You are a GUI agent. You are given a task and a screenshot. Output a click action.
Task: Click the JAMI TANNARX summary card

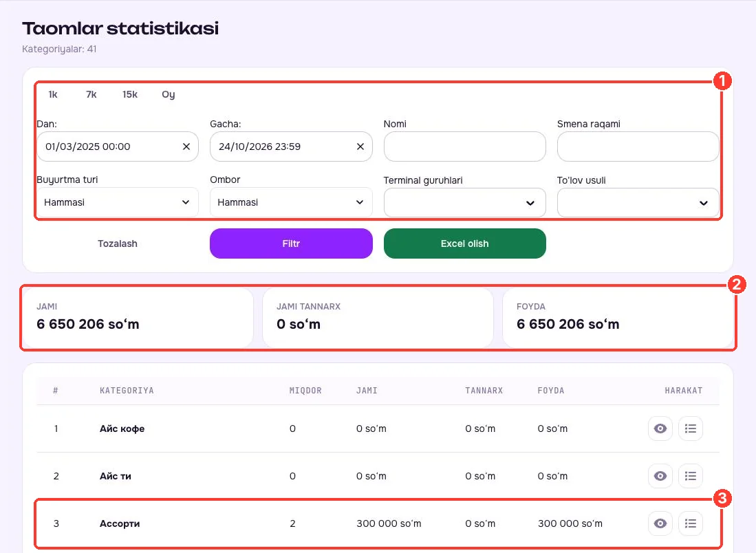pyautogui.click(x=378, y=318)
